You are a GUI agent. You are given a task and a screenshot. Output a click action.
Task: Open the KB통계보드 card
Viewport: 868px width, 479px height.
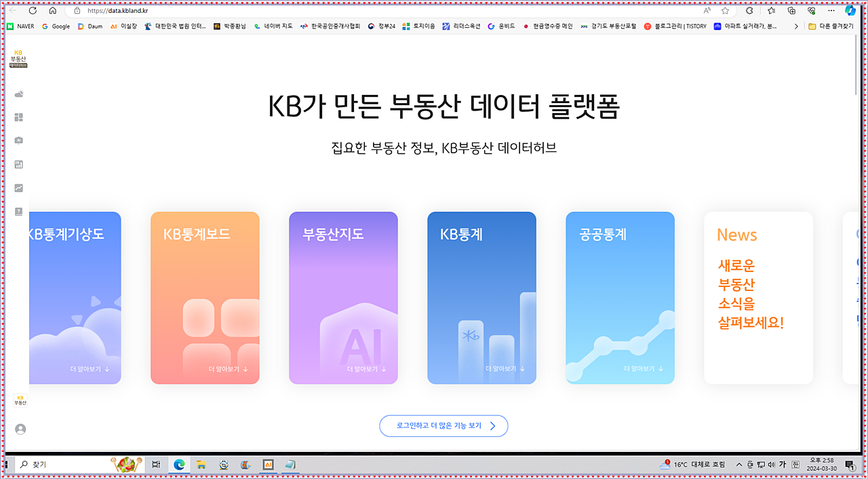tap(205, 298)
